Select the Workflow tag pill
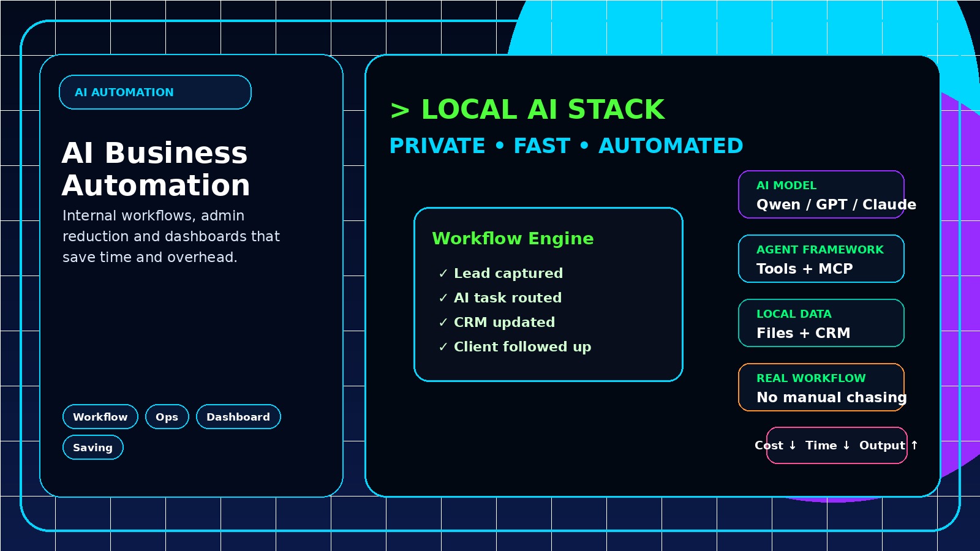 pos(100,417)
